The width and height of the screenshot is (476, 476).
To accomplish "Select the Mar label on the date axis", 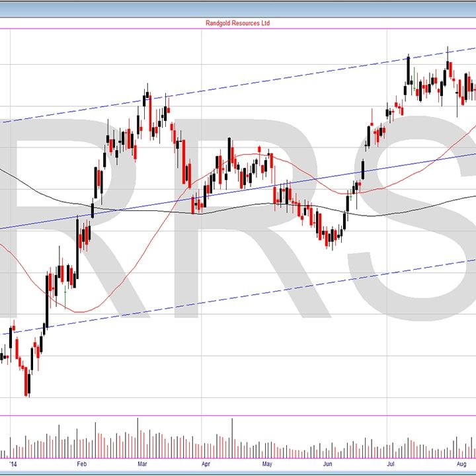I will (x=142, y=465).
